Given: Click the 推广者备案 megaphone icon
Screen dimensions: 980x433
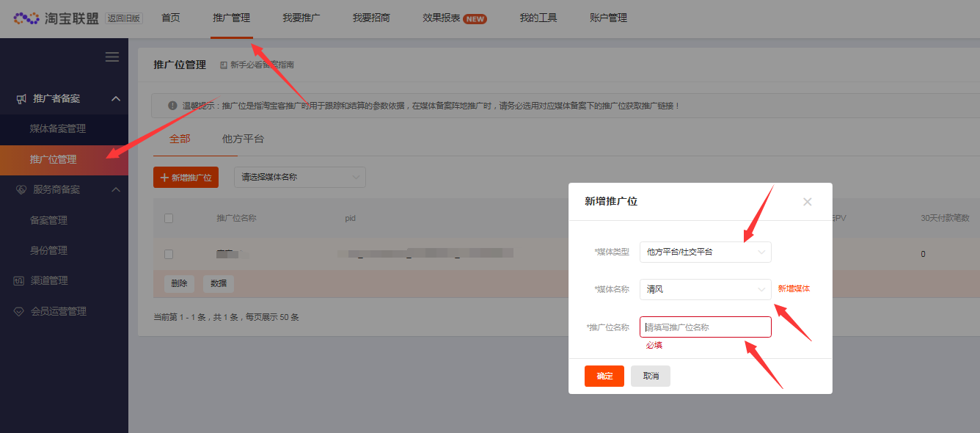Looking at the screenshot, I should click(x=21, y=98).
